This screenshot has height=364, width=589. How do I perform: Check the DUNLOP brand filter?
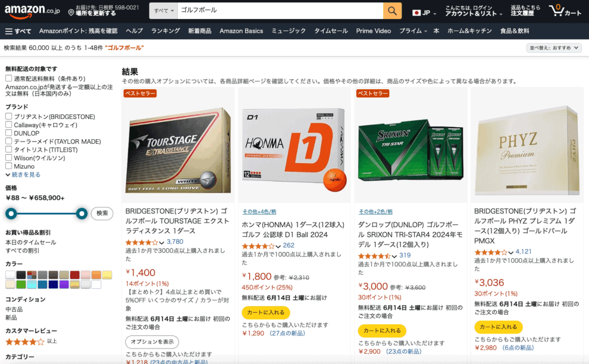(8, 133)
